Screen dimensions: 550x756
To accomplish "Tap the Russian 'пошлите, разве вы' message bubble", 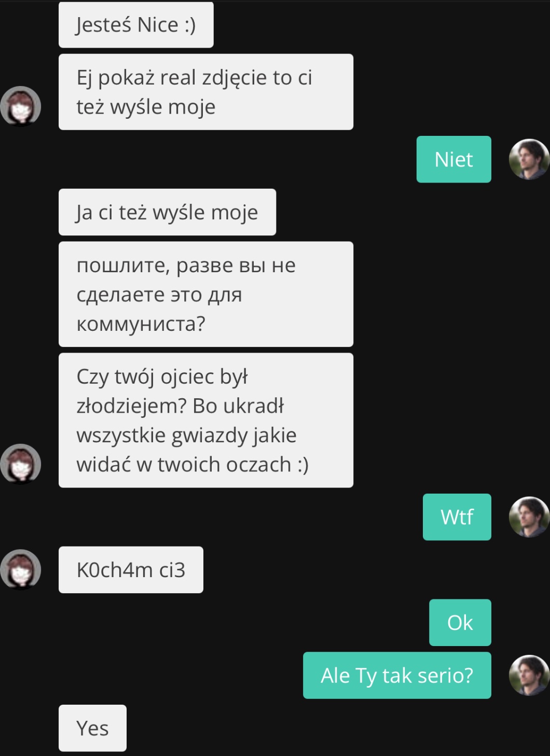I will pyautogui.click(x=206, y=294).
